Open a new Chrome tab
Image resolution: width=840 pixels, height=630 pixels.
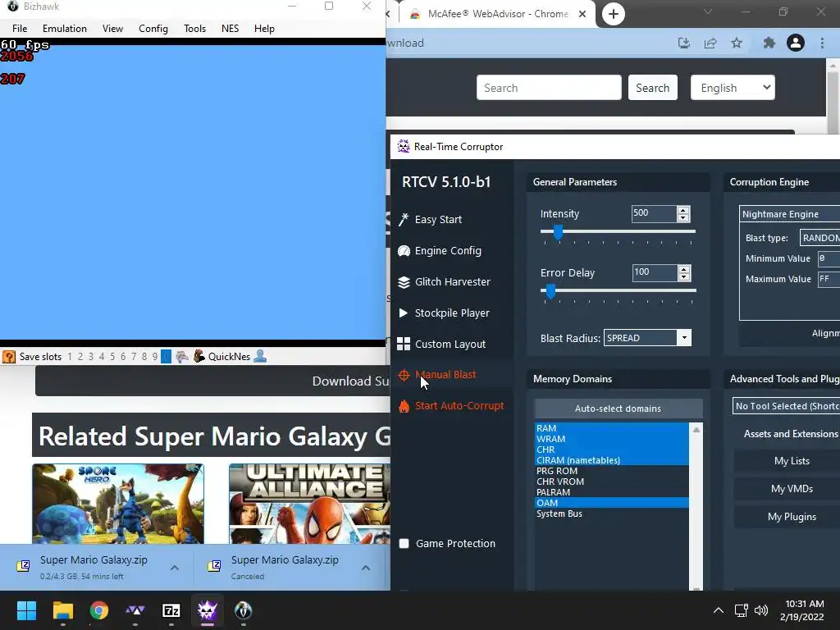[614, 14]
